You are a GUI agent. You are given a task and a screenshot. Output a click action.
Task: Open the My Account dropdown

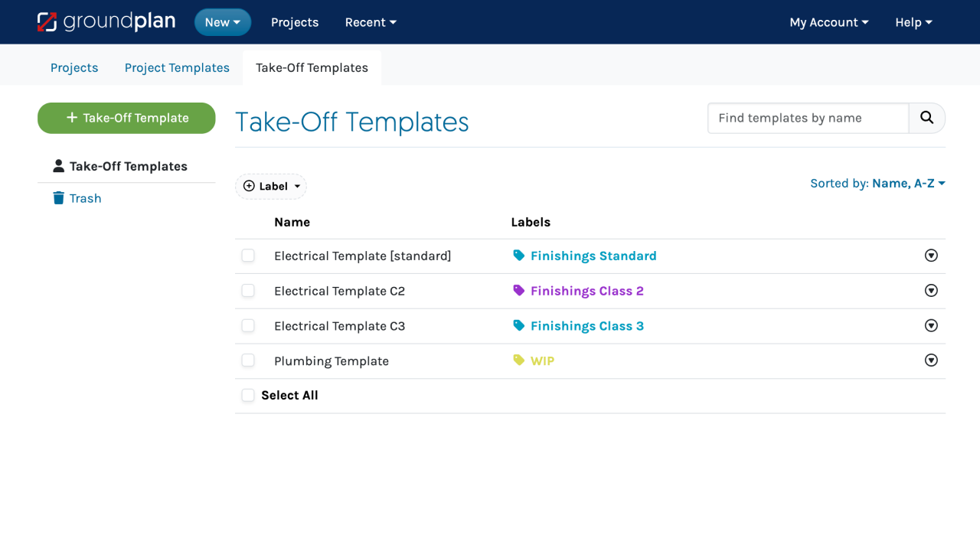[x=829, y=22]
